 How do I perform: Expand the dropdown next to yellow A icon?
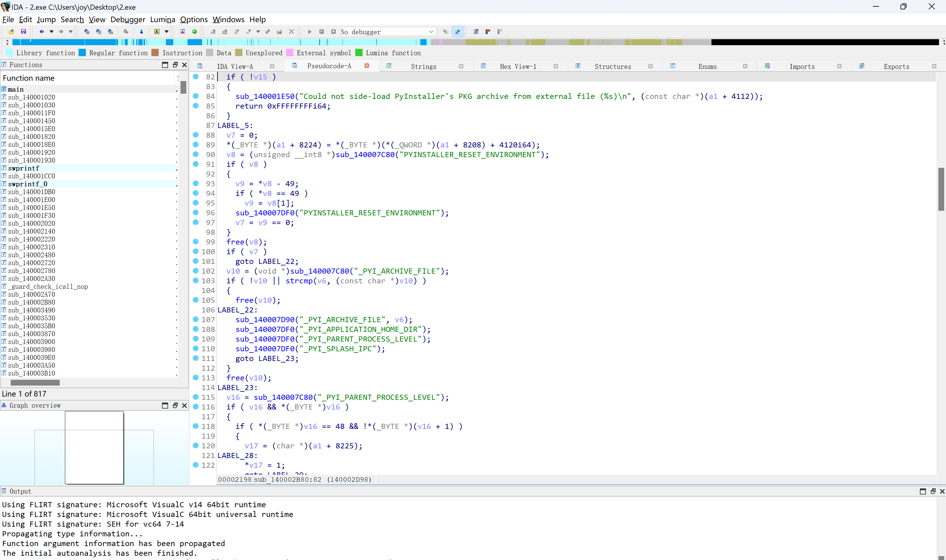166,32
